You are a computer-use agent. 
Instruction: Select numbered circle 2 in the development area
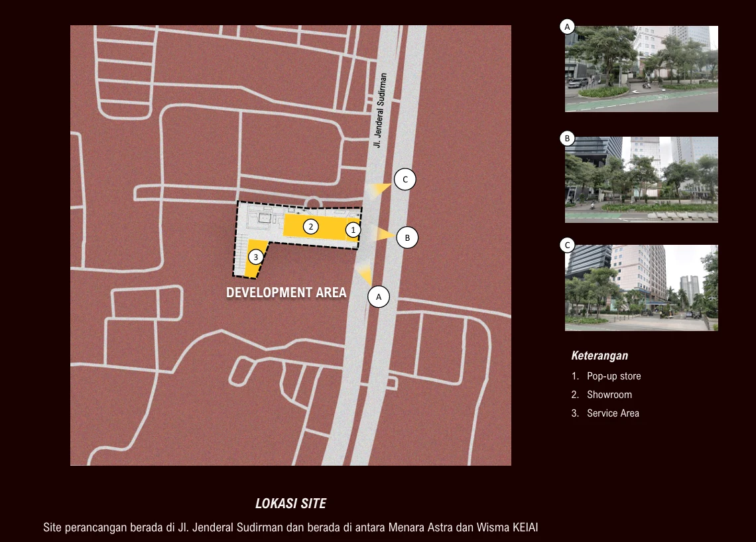[311, 227]
